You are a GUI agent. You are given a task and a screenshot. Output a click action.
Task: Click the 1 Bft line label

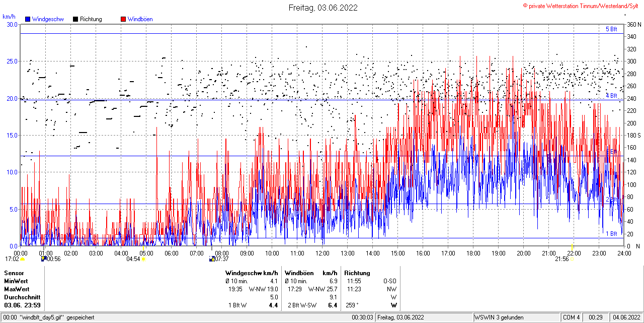click(x=611, y=234)
